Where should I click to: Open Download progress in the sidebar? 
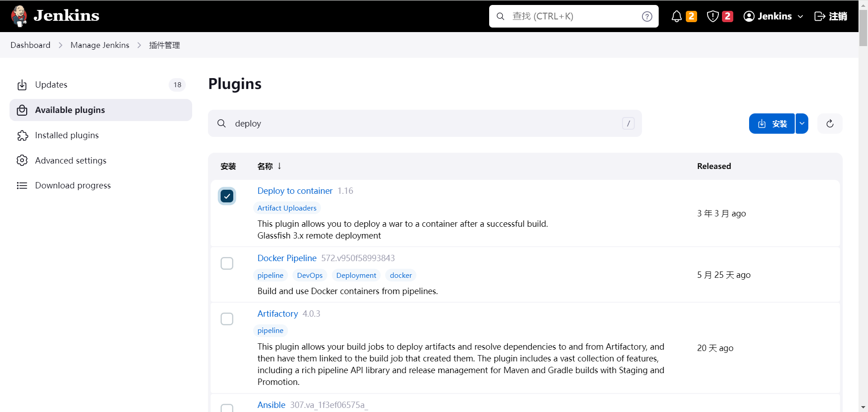click(101, 186)
